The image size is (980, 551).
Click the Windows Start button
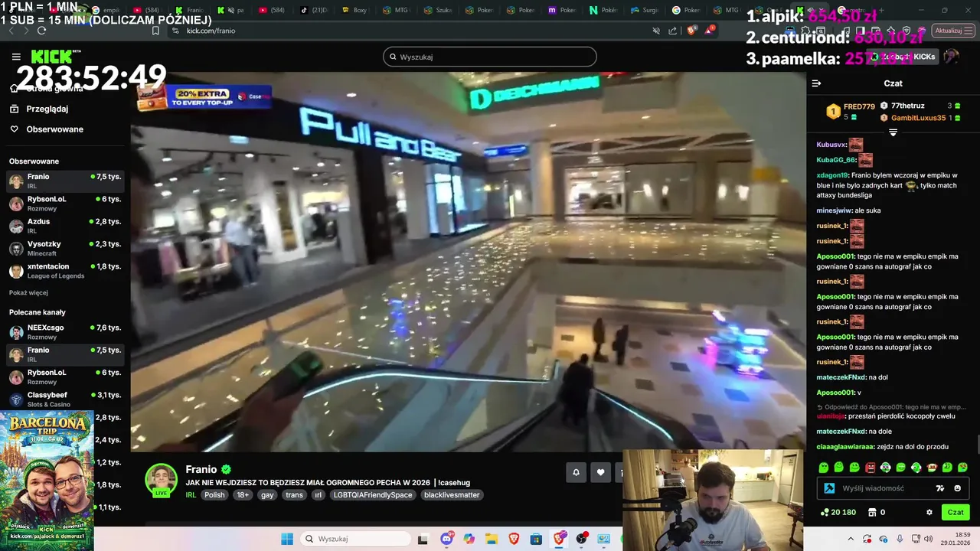tap(287, 539)
